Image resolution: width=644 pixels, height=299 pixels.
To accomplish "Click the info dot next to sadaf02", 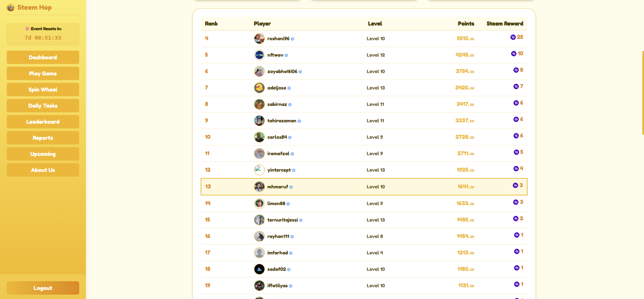I will coord(289,270).
